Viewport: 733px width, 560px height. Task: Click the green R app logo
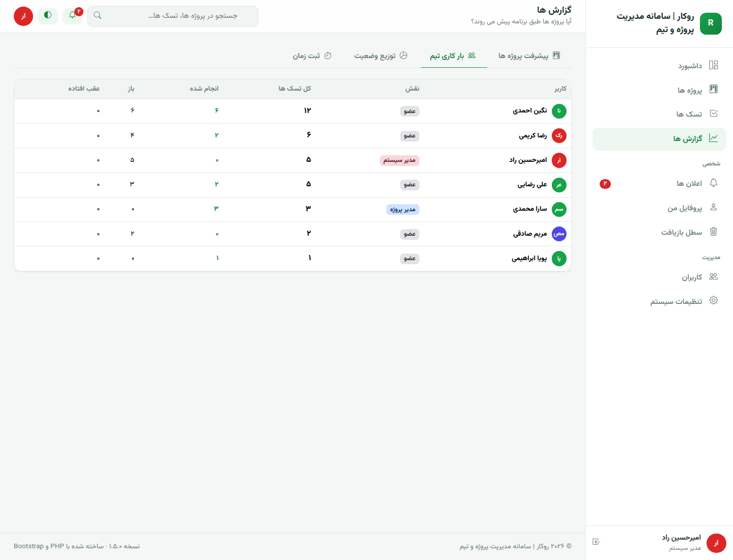pos(711,23)
